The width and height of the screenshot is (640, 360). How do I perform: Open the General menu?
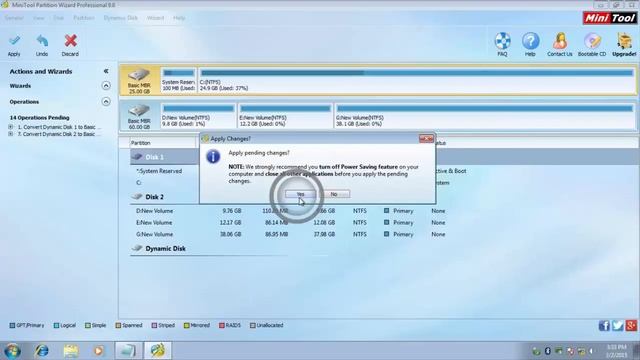tap(14, 18)
